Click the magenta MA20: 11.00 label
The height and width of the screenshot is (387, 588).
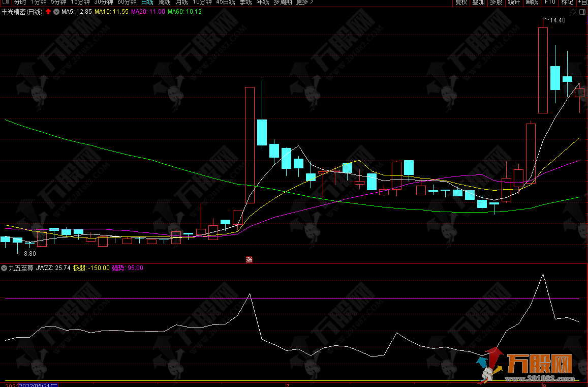click(148, 12)
